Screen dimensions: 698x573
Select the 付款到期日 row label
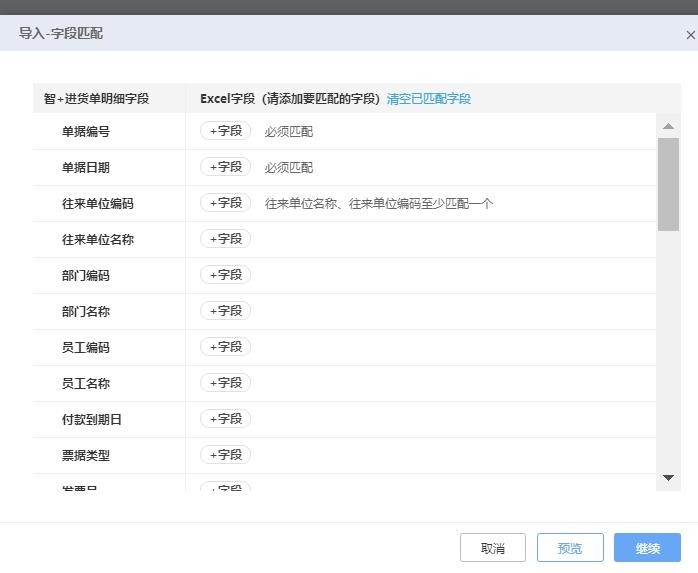click(92, 420)
